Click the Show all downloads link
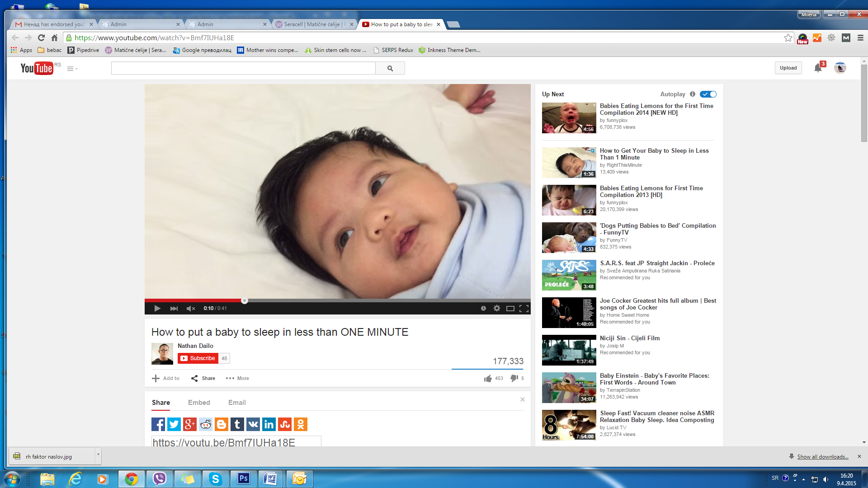 point(822,457)
